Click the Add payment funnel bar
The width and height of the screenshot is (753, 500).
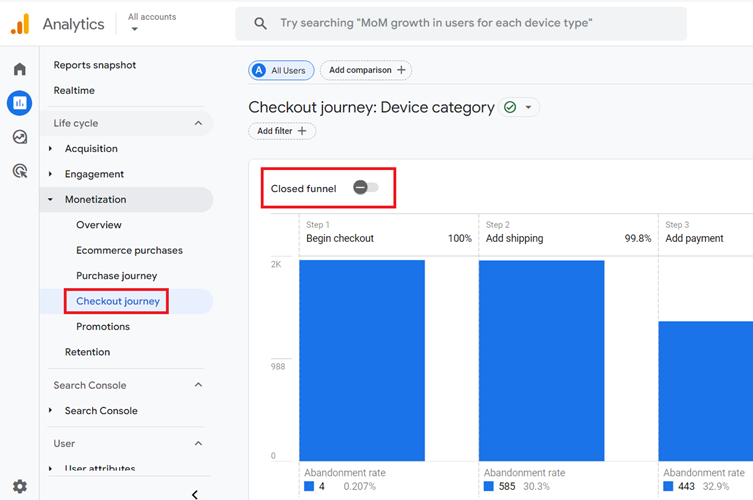tap(706, 391)
